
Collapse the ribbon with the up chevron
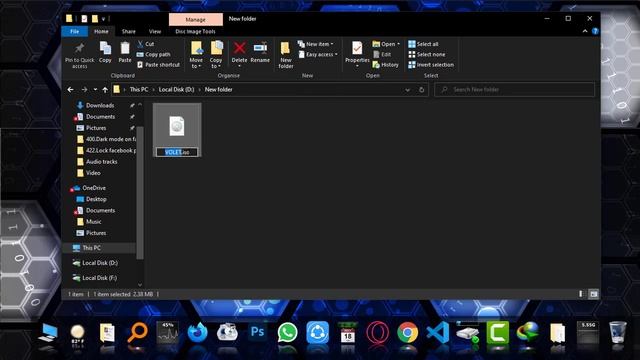point(585,31)
